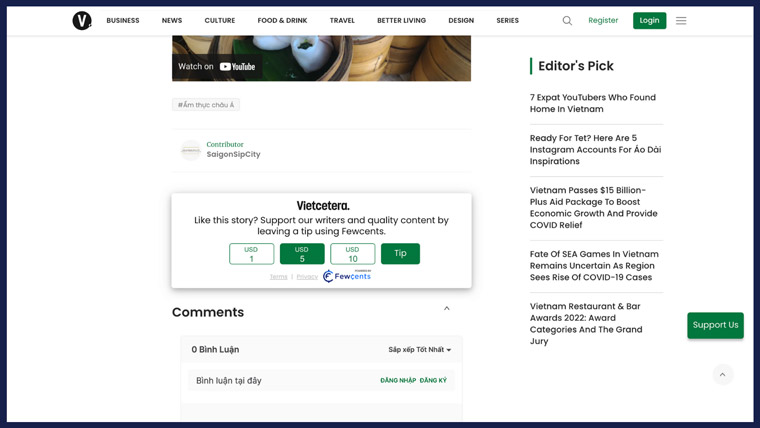
Task: Click the Bình luận tại đây comment field
Action: point(321,380)
